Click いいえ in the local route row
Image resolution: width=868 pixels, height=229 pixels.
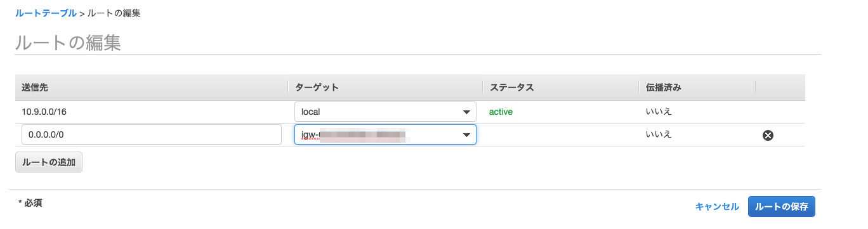659,112
